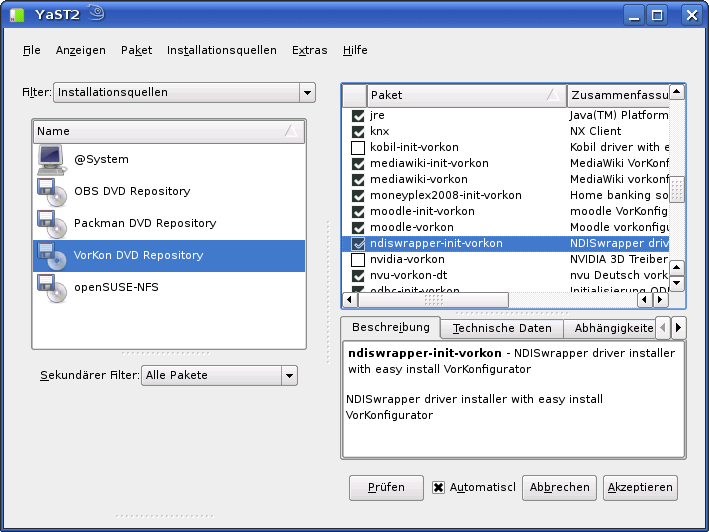This screenshot has height=532, width=709.
Task: Toggle nvu-vorkon-dt checkbox
Action: [x=358, y=276]
